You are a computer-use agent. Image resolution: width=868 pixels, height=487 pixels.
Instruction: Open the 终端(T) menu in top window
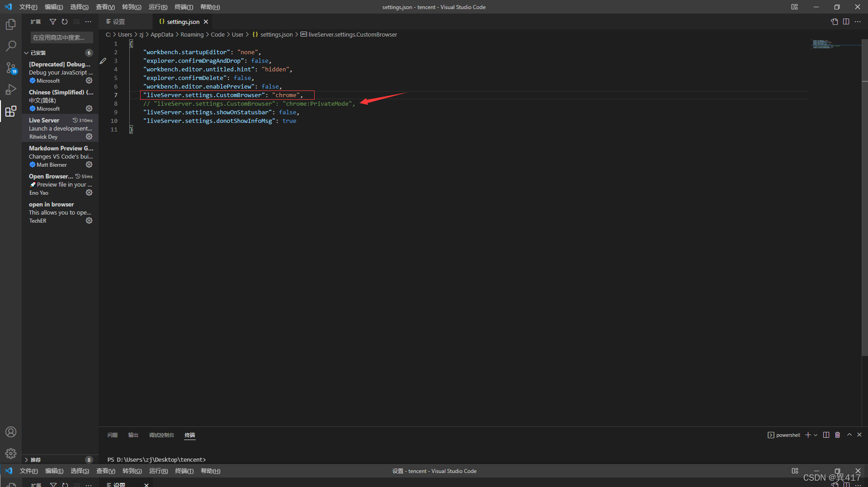pyautogui.click(x=184, y=7)
